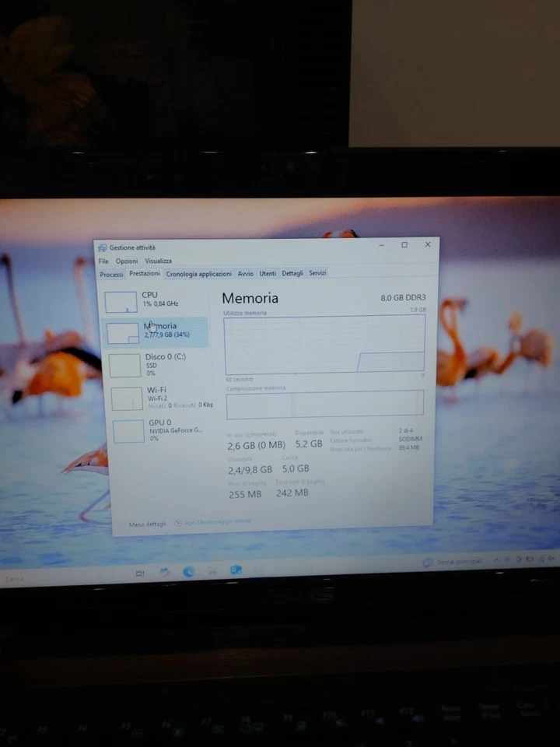
Task: Click the Disco 0 mini graph thumbnail
Action: pos(124,366)
